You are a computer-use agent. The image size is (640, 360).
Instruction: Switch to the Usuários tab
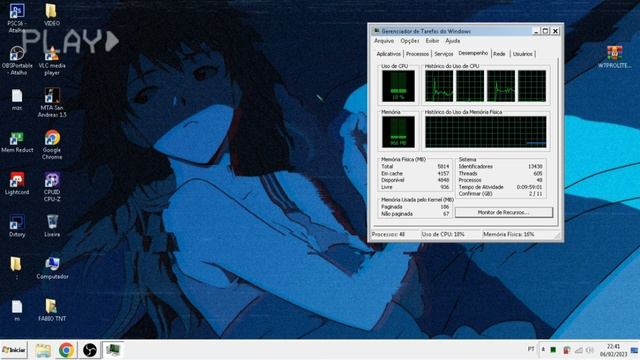522,54
